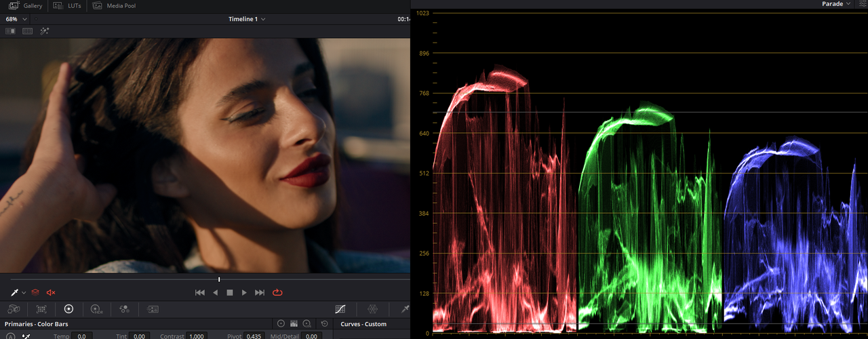Toggle image wipe in viewer
The width and height of the screenshot is (868, 339).
(x=11, y=31)
